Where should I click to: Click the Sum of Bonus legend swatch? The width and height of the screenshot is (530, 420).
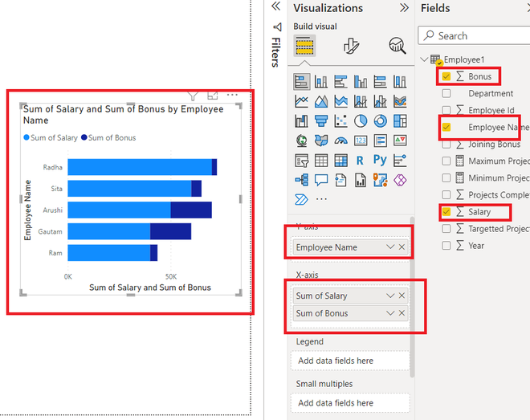click(84, 137)
